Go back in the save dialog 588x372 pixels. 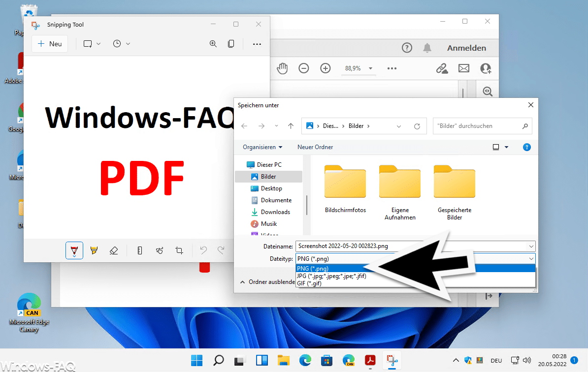coord(244,126)
